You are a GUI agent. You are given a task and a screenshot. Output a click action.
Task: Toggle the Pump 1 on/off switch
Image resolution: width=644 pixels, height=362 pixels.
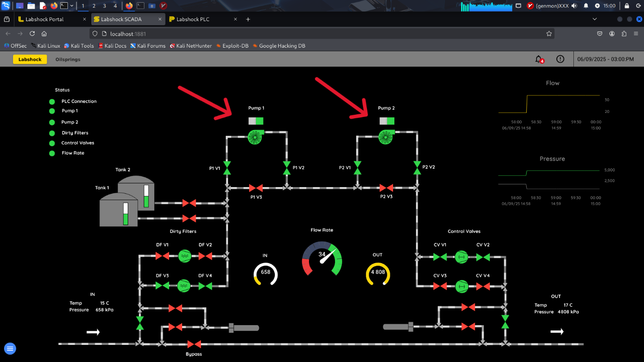point(256,121)
